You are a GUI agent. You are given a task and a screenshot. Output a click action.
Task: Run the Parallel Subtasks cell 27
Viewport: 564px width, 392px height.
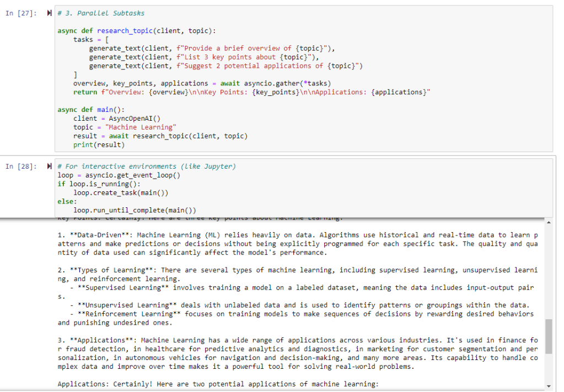(50, 13)
